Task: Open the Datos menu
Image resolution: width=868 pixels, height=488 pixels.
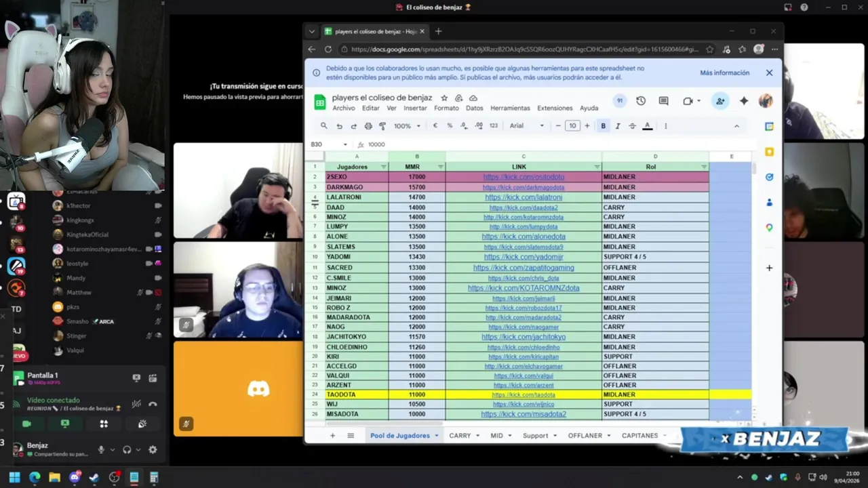Action: [x=475, y=108]
